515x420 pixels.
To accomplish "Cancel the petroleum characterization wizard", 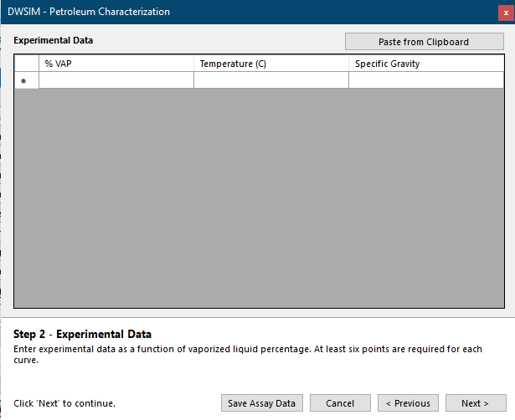I will click(340, 403).
